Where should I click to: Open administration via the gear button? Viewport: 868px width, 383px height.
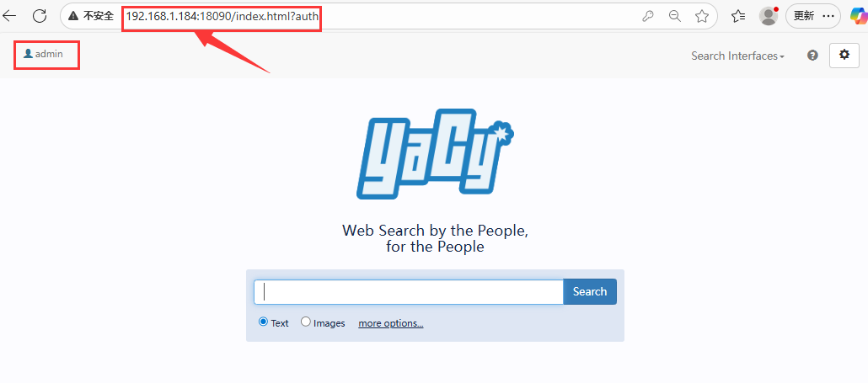(844, 56)
